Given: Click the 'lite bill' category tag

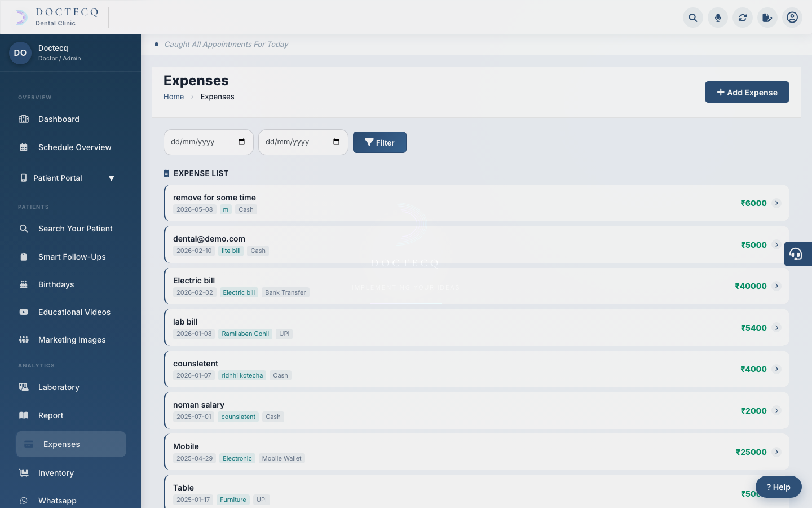Looking at the screenshot, I should 231,251.
